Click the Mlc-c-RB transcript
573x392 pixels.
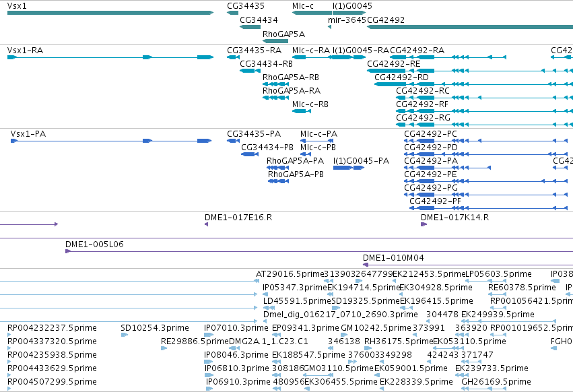(302, 111)
